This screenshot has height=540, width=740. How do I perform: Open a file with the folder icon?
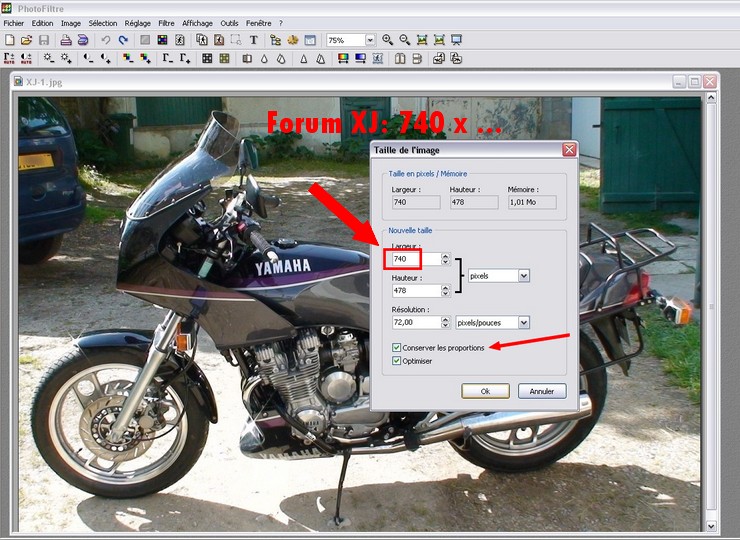26,40
